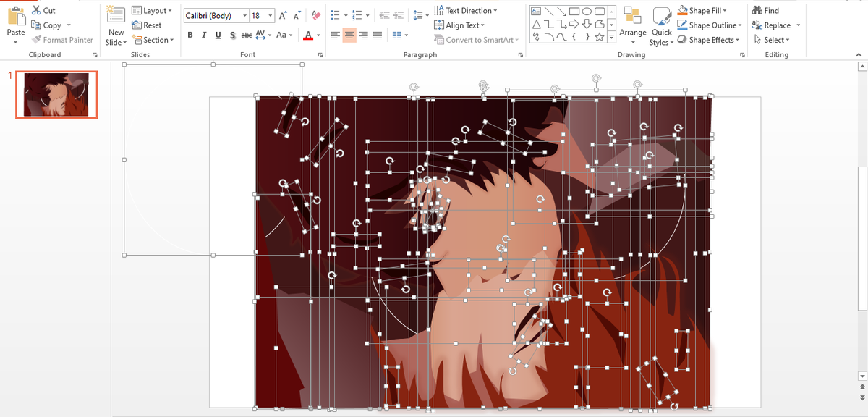Toggle the highlighted Center alignment
The width and height of the screenshot is (868, 417).
pos(349,35)
